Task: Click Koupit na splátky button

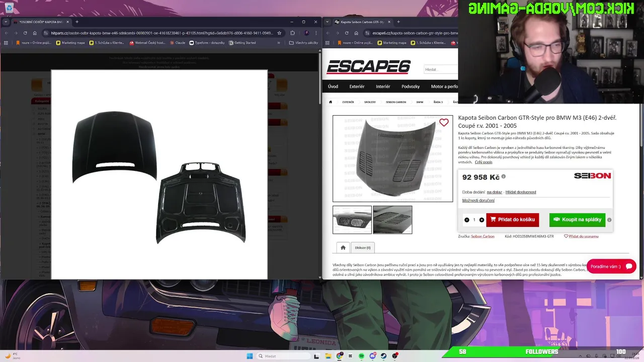Action: click(x=577, y=220)
